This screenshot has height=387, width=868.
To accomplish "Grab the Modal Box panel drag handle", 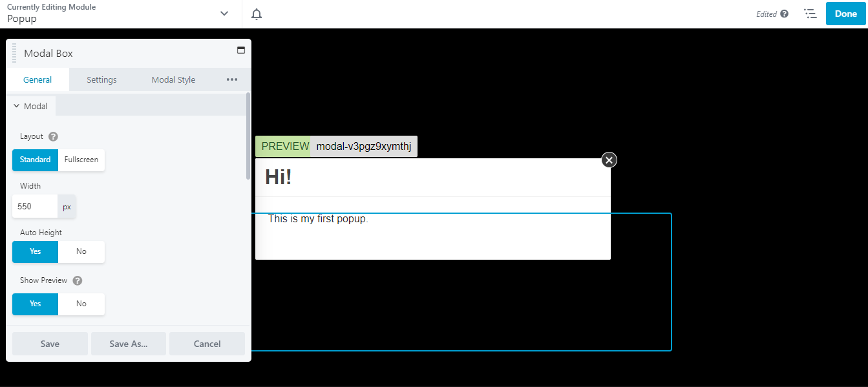I will pyautogui.click(x=14, y=53).
